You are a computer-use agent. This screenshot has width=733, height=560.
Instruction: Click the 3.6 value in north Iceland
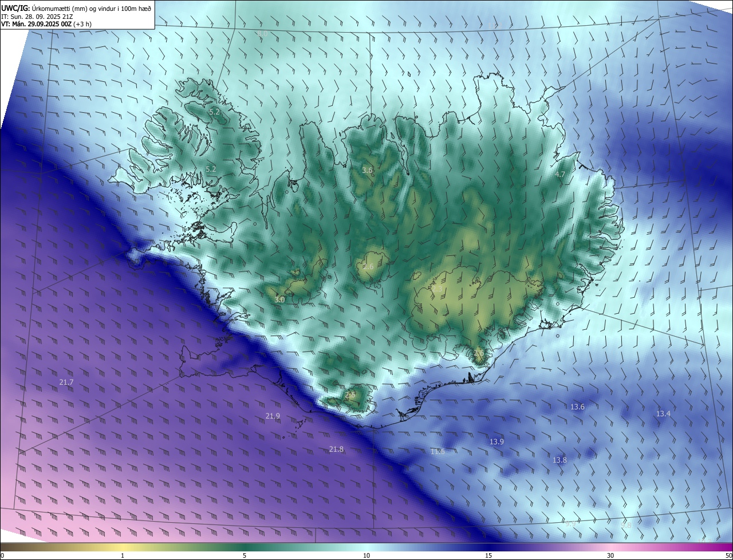(x=368, y=170)
